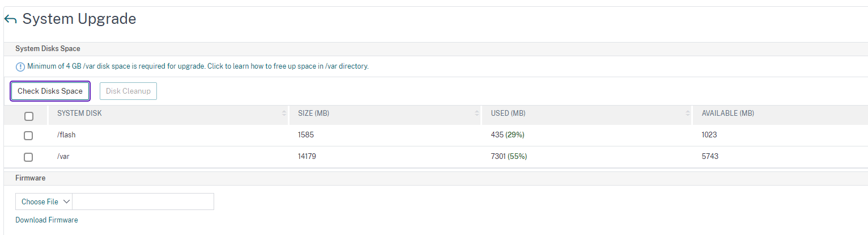Click the Disk Cleanup button
Viewport: 868px width, 235px height.
tap(128, 91)
